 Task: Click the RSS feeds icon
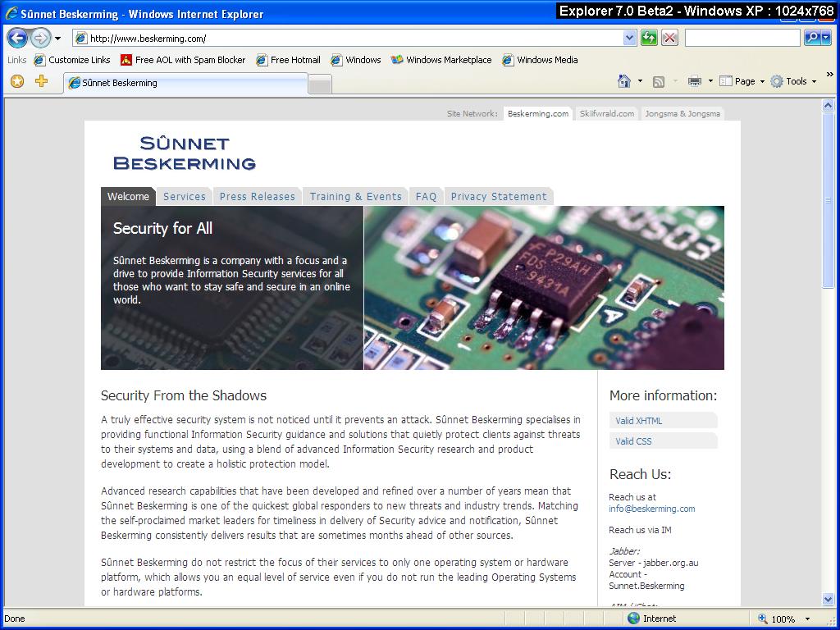659,81
